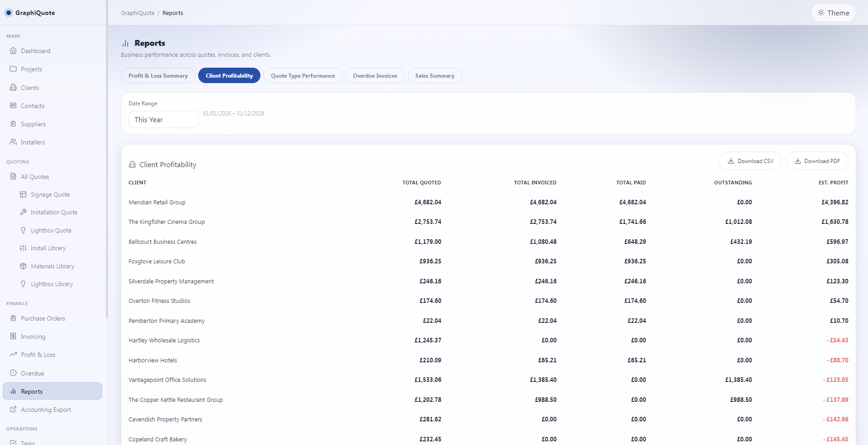Open Purchase Orders via its icon

click(x=13, y=318)
